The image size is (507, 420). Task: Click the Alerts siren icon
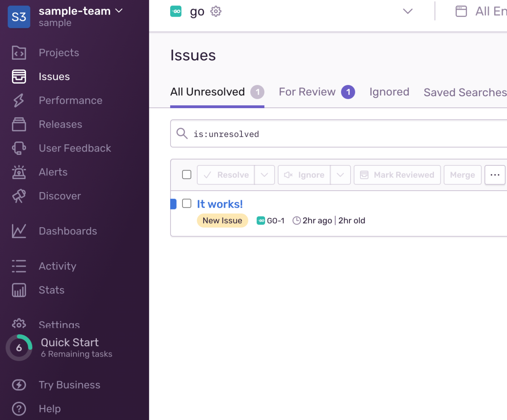coord(19,172)
